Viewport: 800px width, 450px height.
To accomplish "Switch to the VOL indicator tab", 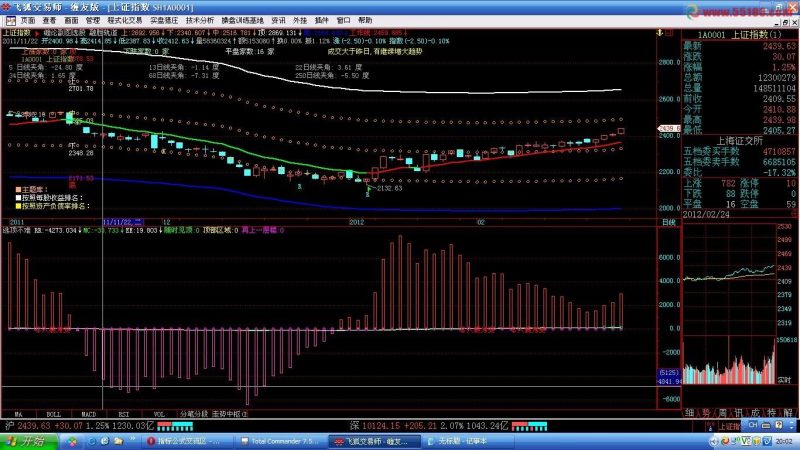I will [159, 414].
